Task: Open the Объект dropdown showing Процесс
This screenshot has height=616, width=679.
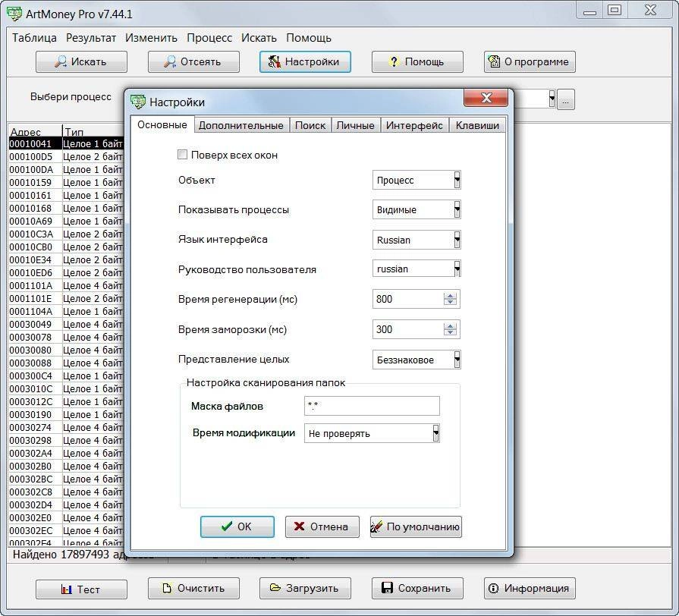Action: [x=417, y=180]
